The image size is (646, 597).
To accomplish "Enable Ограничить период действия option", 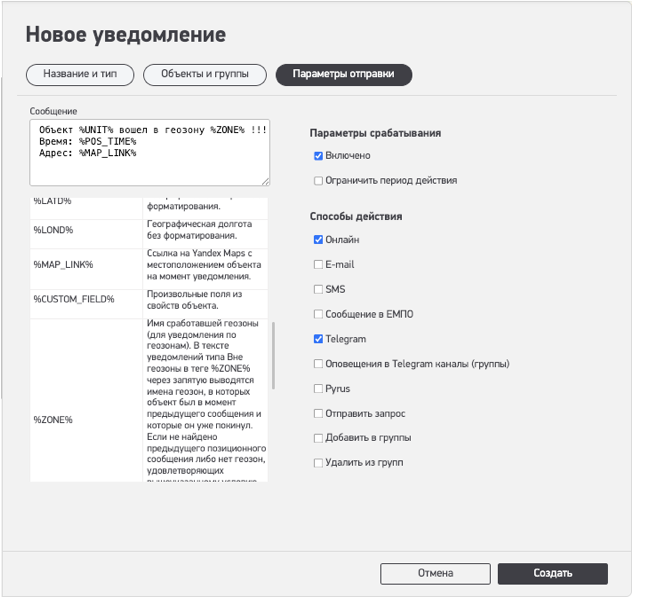I will (x=318, y=181).
